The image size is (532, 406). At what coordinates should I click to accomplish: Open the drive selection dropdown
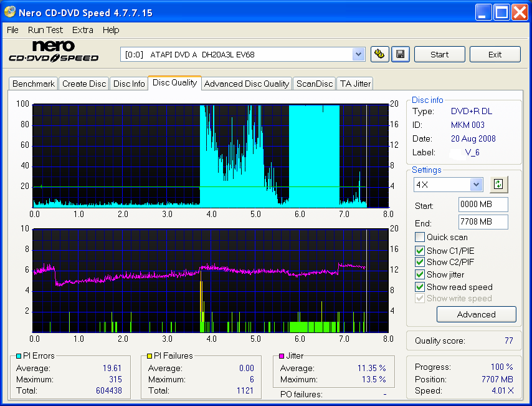tap(358, 54)
